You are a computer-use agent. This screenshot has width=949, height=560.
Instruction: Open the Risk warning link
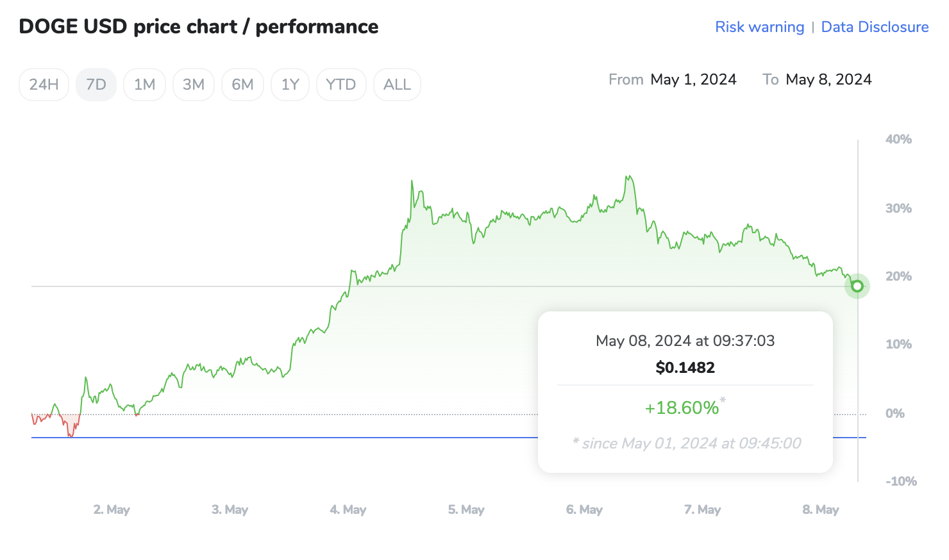pos(759,26)
